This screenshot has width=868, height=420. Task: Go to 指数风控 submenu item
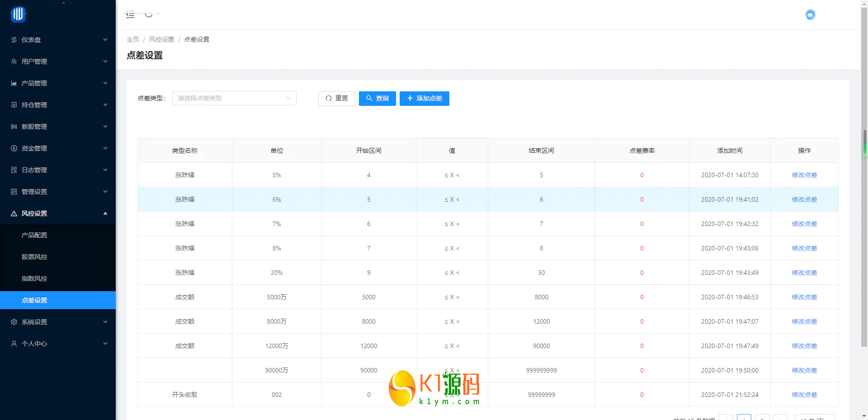(x=34, y=278)
